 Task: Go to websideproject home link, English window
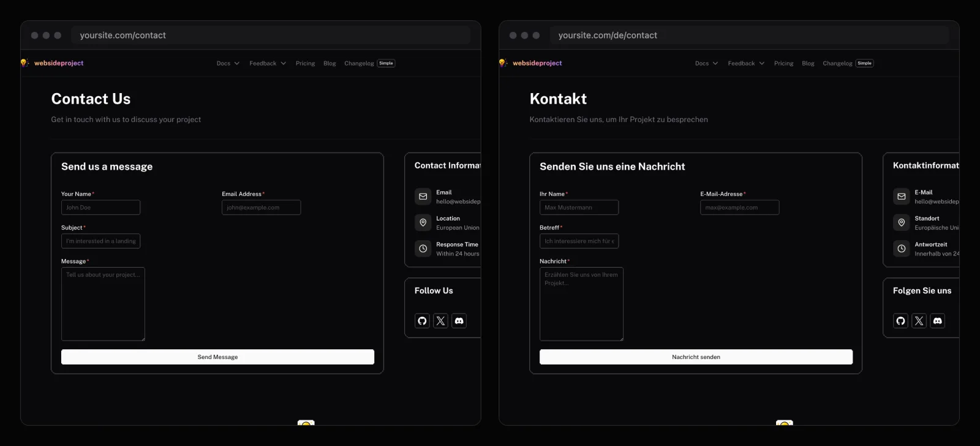(59, 63)
